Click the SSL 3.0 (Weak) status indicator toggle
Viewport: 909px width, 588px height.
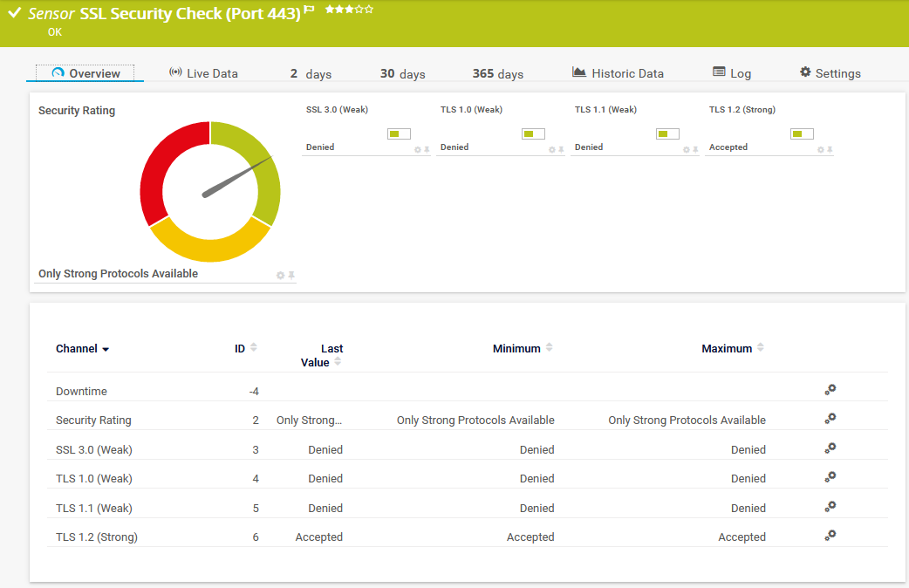399,133
